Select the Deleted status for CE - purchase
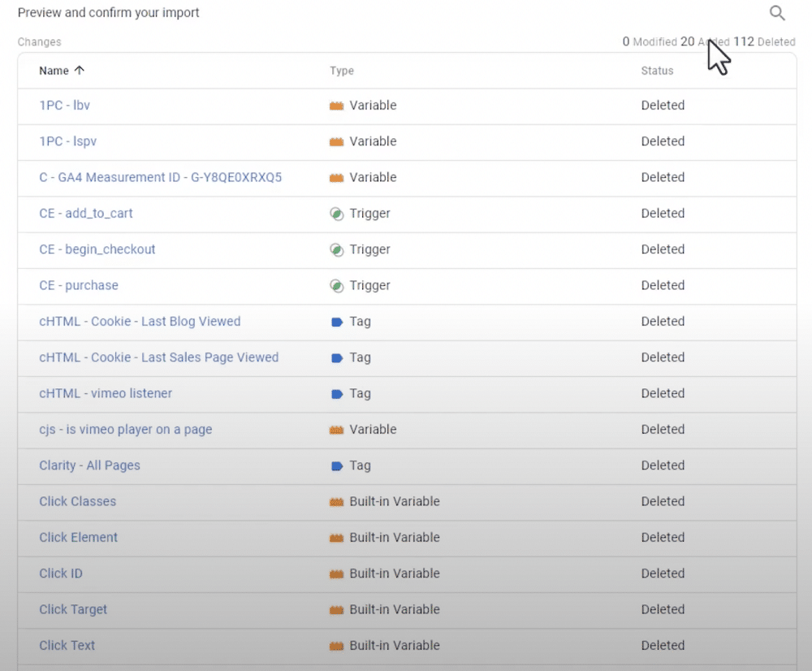This screenshot has height=671, width=812. point(663,285)
